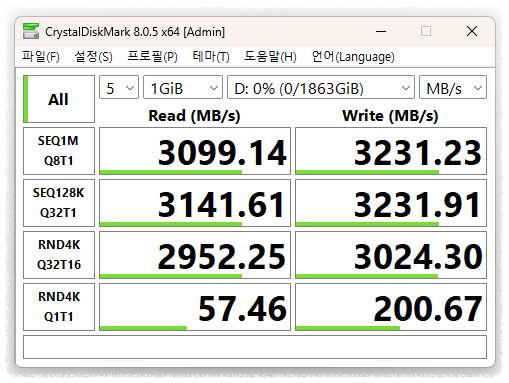Start the RND4K Q32T16 test
The height and width of the screenshot is (383, 509).
point(59,255)
